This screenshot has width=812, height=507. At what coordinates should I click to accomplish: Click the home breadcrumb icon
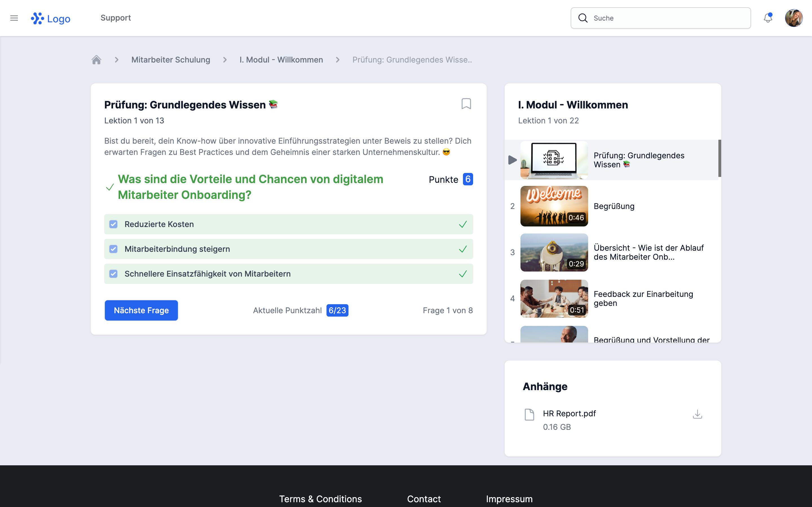[x=96, y=60]
